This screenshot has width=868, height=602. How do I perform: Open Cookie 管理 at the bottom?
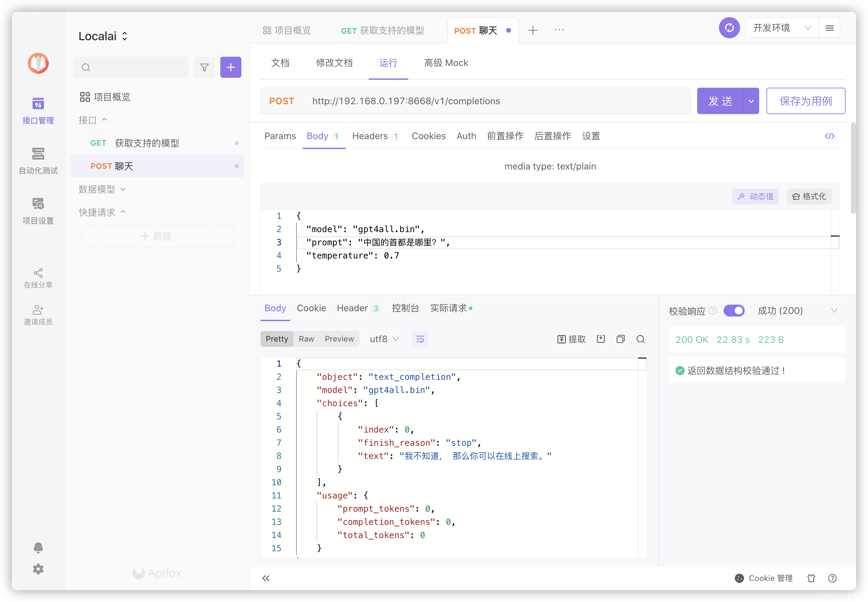763,578
